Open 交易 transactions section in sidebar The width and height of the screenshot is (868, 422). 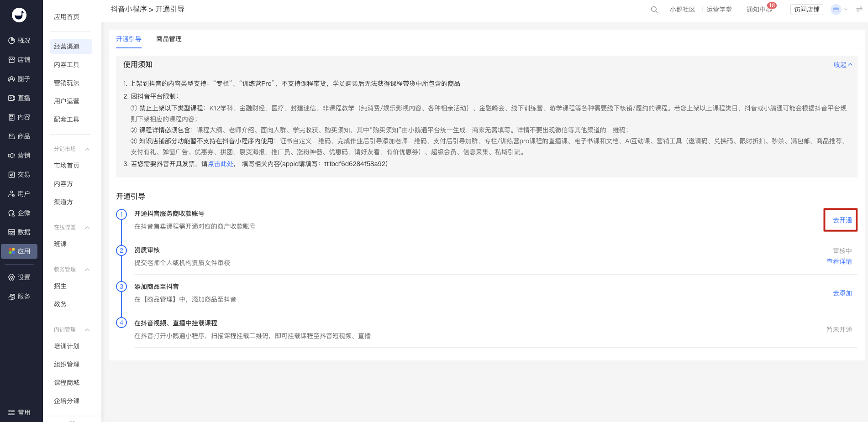point(19,175)
